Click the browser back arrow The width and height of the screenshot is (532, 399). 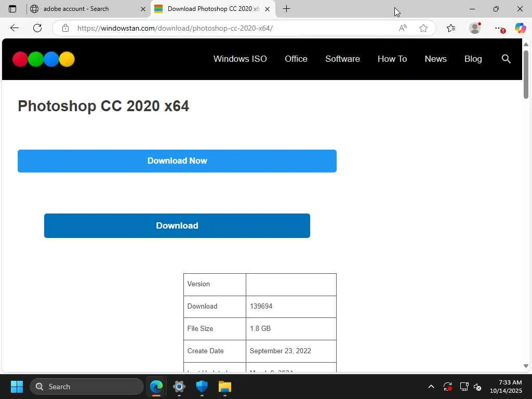tap(14, 28)
